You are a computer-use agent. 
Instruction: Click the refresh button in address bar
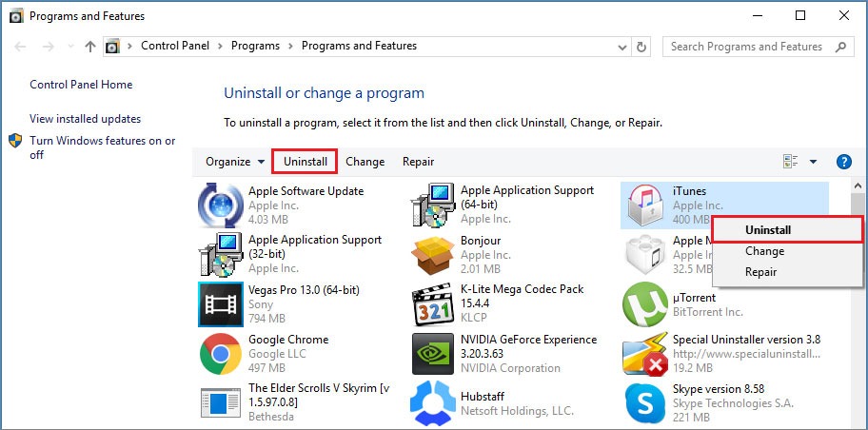(641, 47)
